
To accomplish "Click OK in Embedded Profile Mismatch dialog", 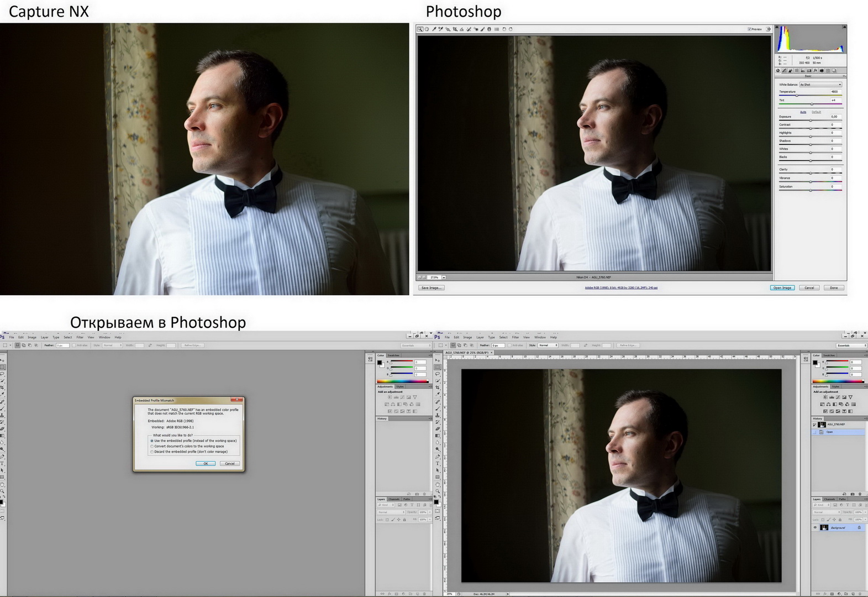I will pyautogui.click(x=206, y=463).
